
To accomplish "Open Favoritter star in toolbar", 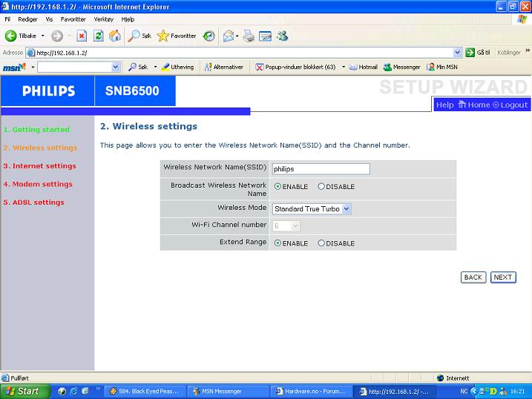I will click(177, 36).
